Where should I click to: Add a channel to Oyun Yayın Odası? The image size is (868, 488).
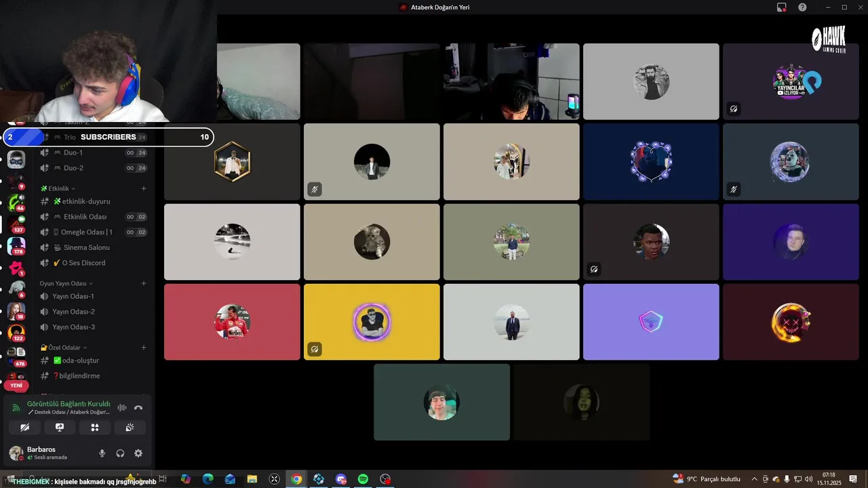(144, 283)
